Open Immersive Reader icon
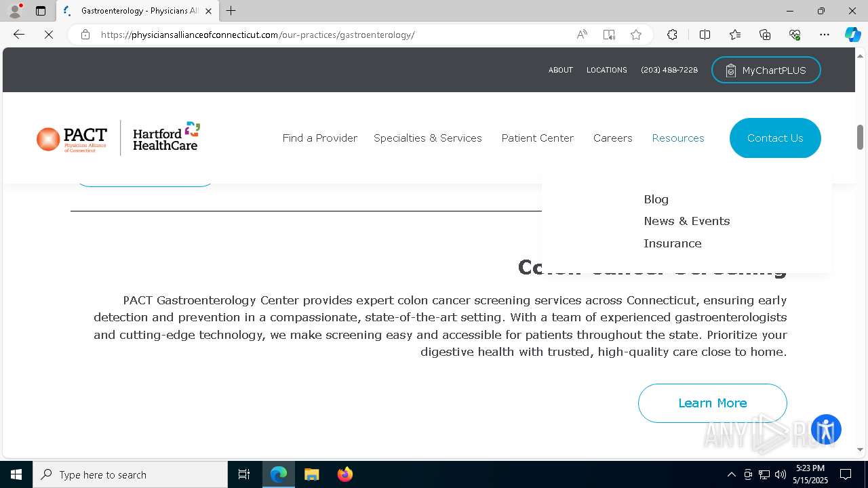 pos(609,35)
